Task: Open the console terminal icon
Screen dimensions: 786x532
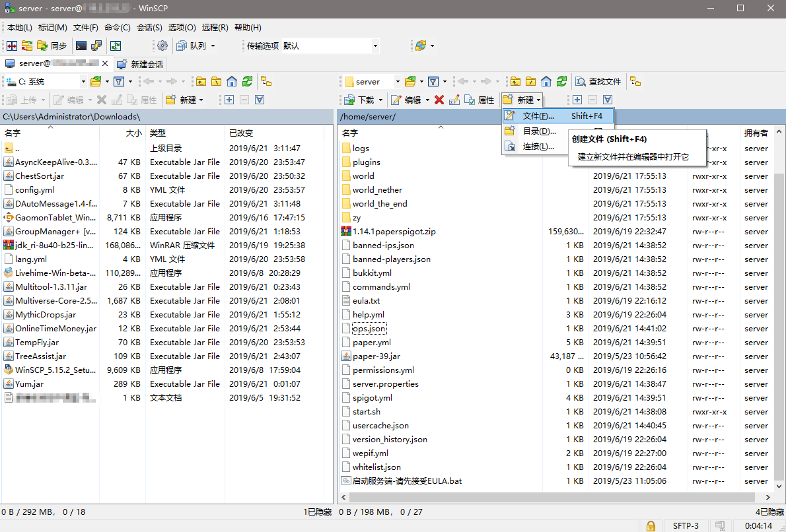Action: point(81,46)
